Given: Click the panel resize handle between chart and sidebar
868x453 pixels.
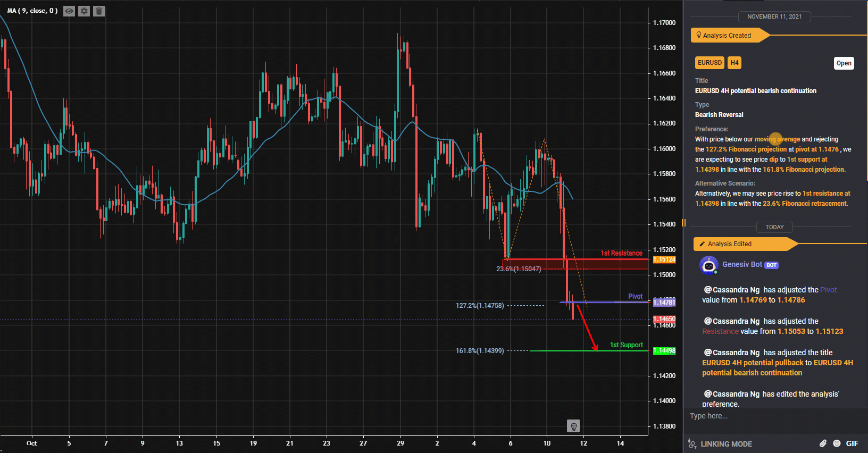Looking at the screenshot, I should tap(683, 223).
